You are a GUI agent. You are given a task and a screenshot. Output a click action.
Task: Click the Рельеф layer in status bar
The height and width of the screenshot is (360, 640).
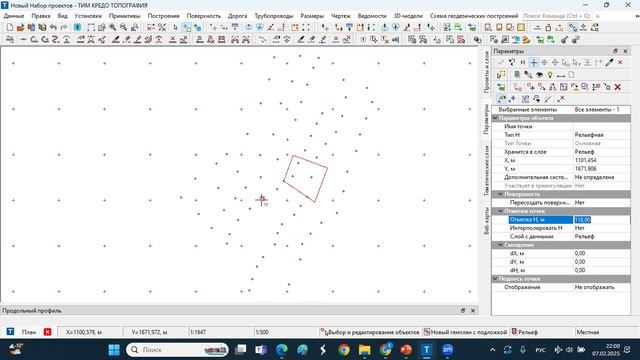click(x=525, y=332)
